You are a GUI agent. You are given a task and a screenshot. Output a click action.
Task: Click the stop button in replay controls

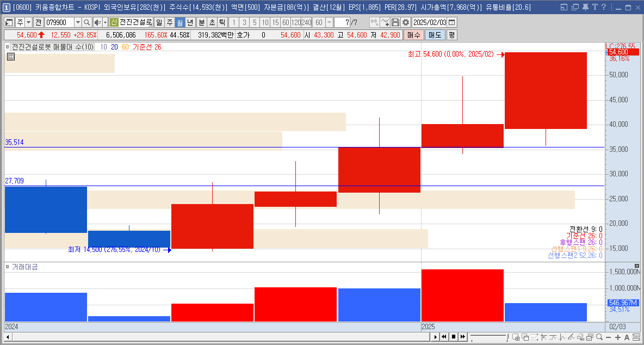(454, 337)
